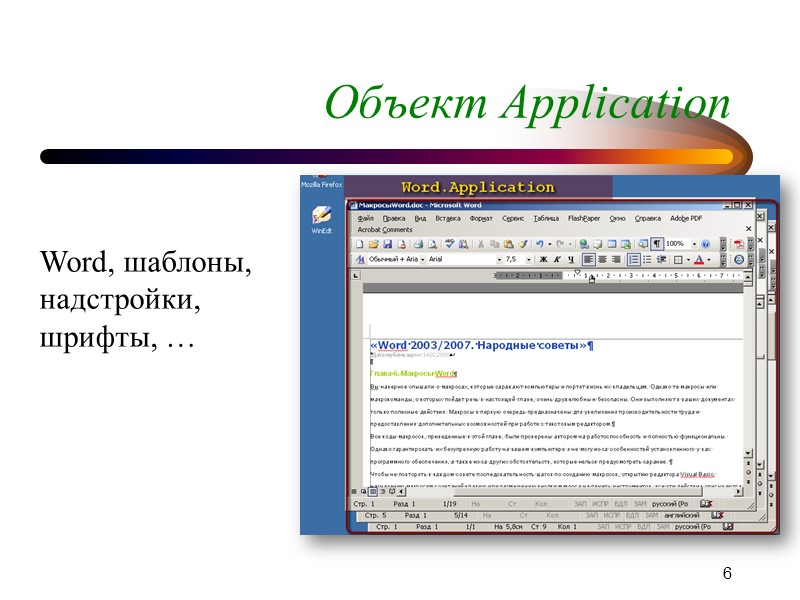Click the Convert to Adobe PDF icon

(x=738, y=244)
